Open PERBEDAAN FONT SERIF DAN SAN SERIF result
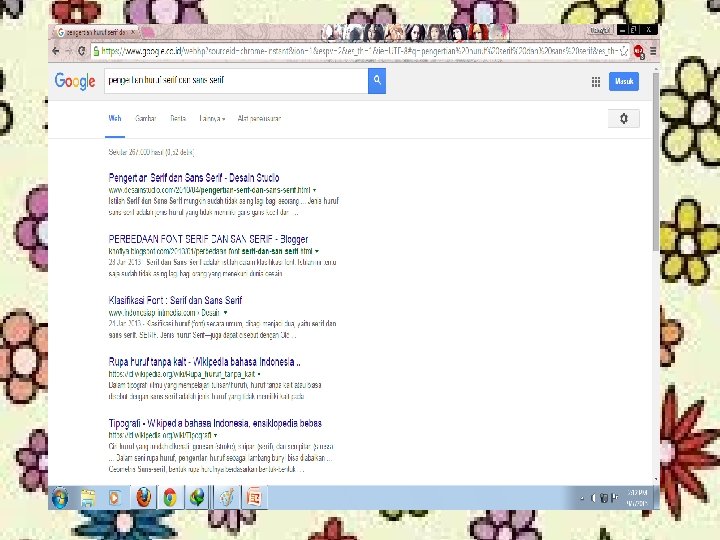 pos(208,239)
